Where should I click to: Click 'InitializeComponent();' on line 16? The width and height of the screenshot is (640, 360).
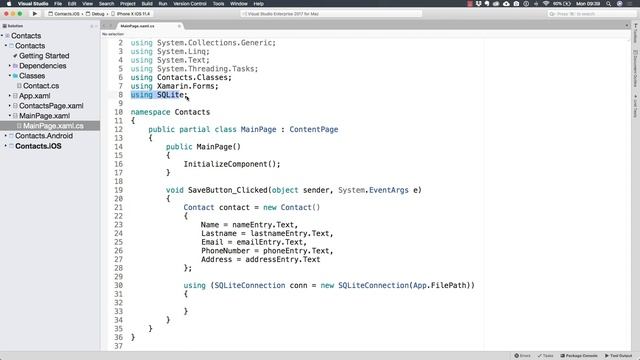pyautogui.click(x=232, y=164)
